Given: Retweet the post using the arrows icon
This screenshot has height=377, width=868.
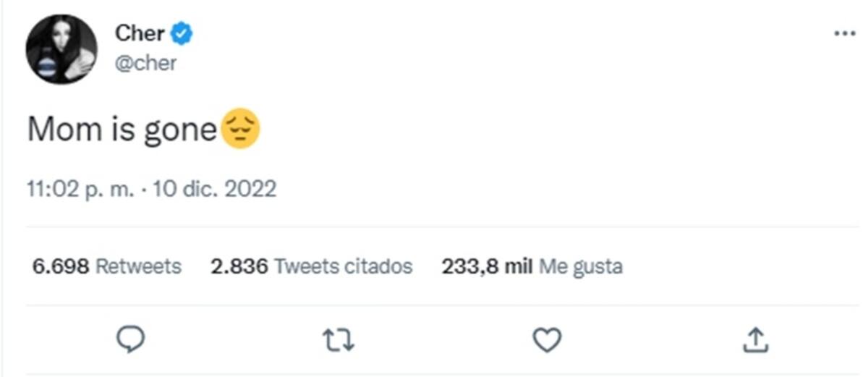Looking at the screenshot, I should pos(339,339).
